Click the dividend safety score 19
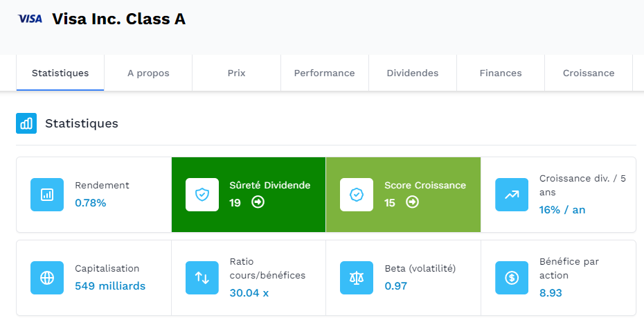Screen dimensions: 644x327 coord(235,202)
